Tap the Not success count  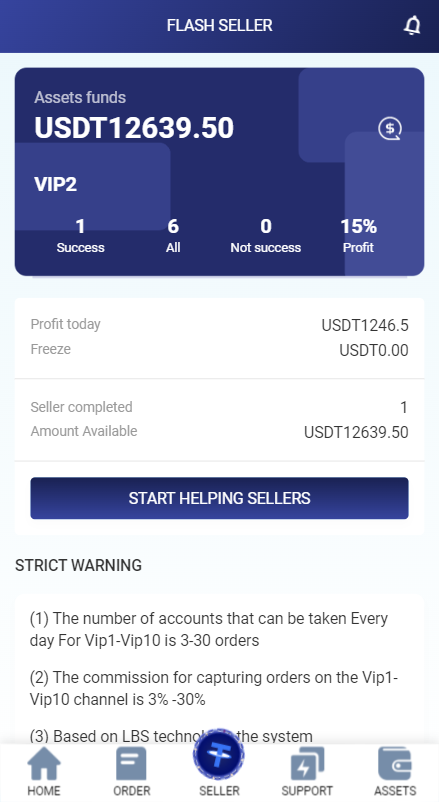(x=266, y=235)
